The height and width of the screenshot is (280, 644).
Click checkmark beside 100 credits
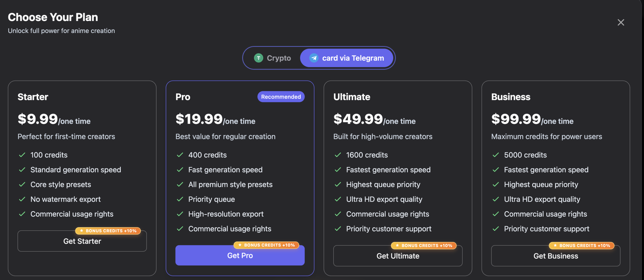[x=22, y=155]
